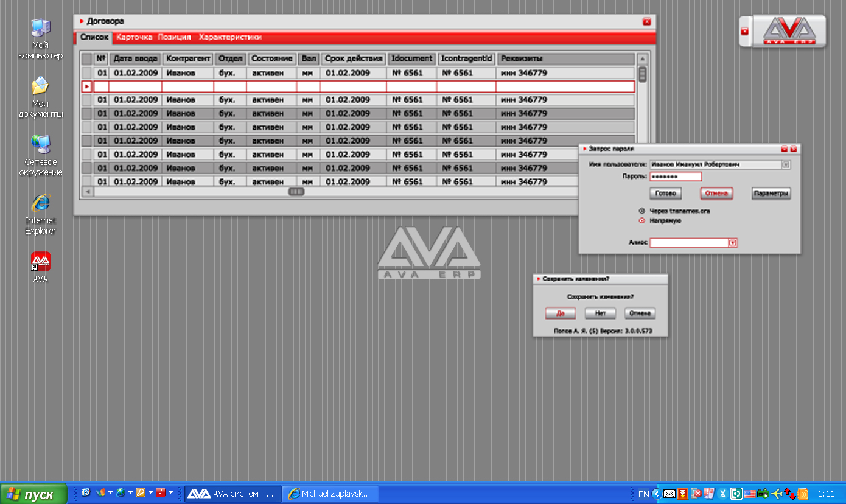Click the orange notebook tray icon
Screen dimensions: 846x504
803,494
